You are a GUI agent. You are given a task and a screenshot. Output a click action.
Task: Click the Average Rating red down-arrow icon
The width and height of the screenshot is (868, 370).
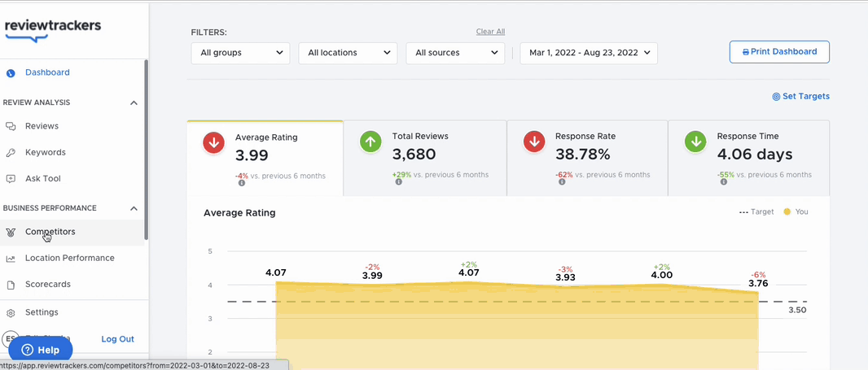[x=213, y=142]
